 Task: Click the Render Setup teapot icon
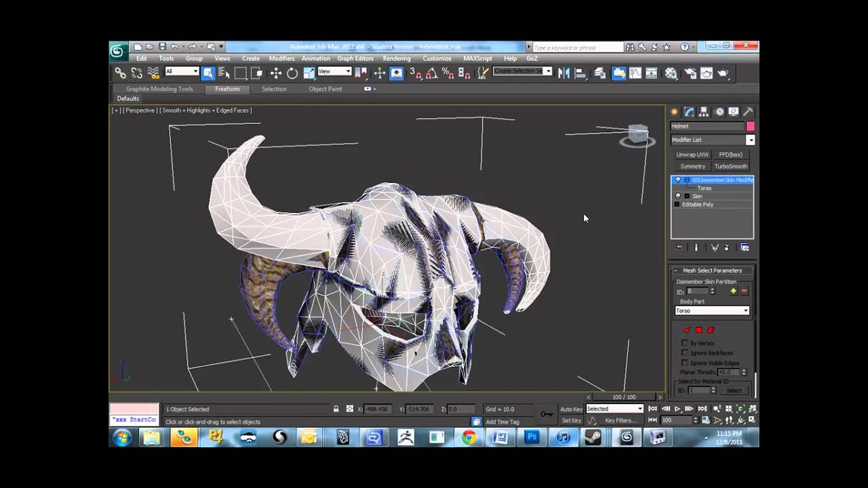pos(690,73)
